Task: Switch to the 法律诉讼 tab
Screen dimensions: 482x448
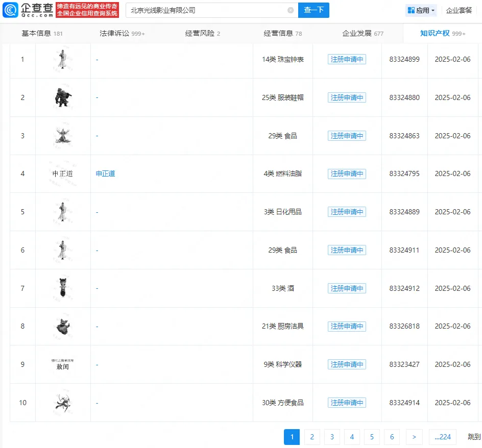Action: pos(122,33)
